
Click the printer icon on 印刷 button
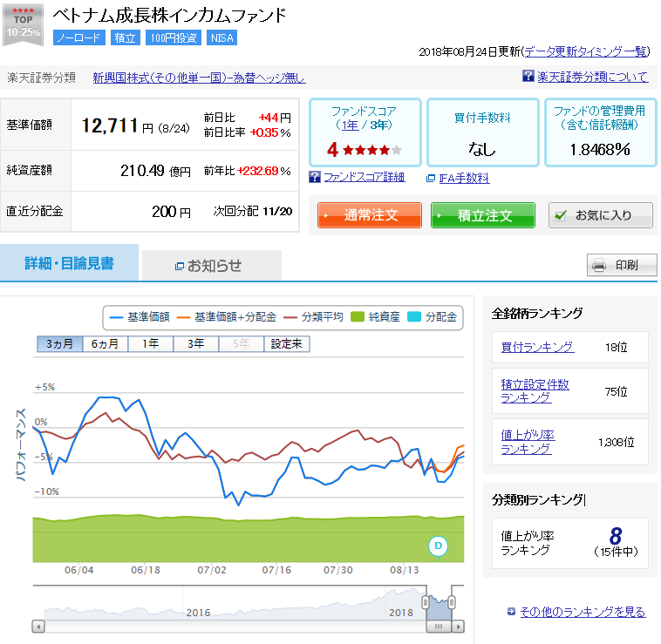[599, 265]
